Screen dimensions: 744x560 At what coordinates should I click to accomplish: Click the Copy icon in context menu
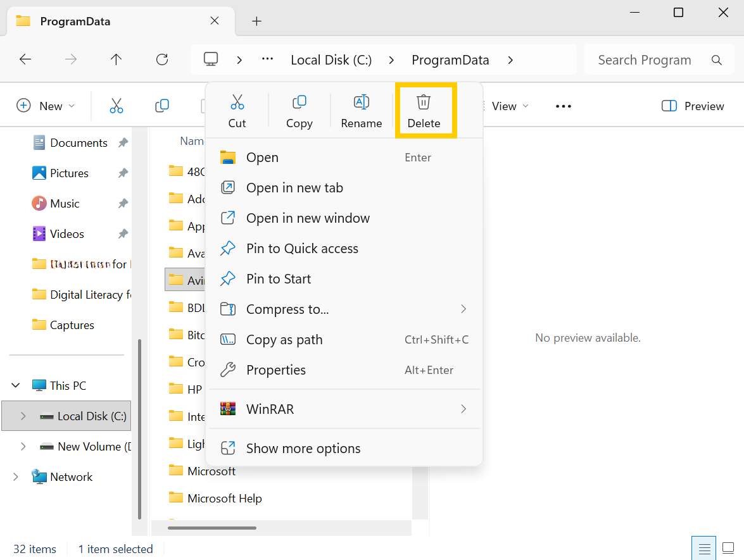[299, 102]
